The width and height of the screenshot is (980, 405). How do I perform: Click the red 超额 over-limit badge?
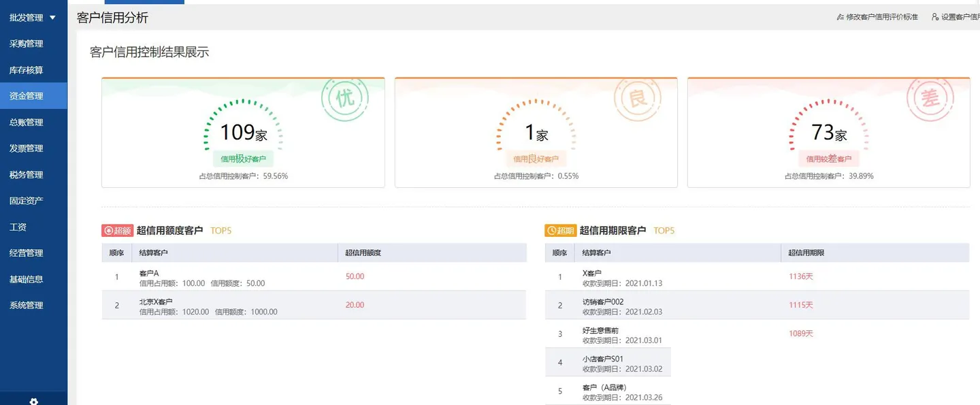coord(117,231)
